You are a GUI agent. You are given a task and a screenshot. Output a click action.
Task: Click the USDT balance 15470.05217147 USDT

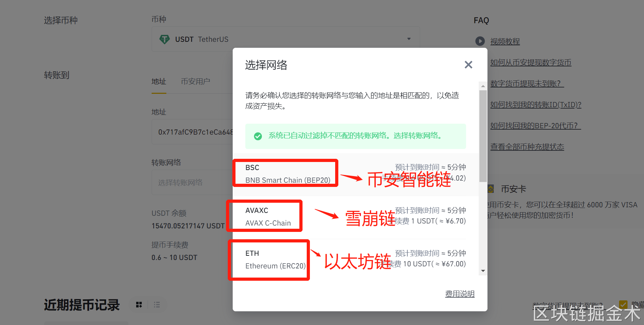click(188, 226)
